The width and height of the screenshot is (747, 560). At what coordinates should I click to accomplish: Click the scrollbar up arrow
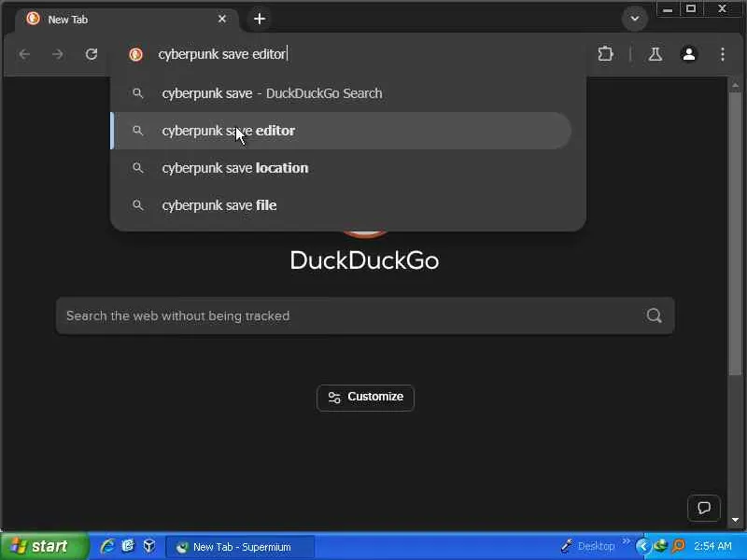point(735,85)
